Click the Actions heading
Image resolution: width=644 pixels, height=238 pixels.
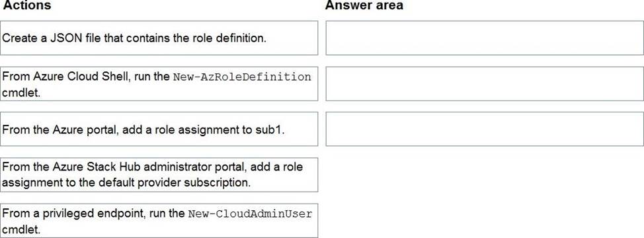click(27, 5)
